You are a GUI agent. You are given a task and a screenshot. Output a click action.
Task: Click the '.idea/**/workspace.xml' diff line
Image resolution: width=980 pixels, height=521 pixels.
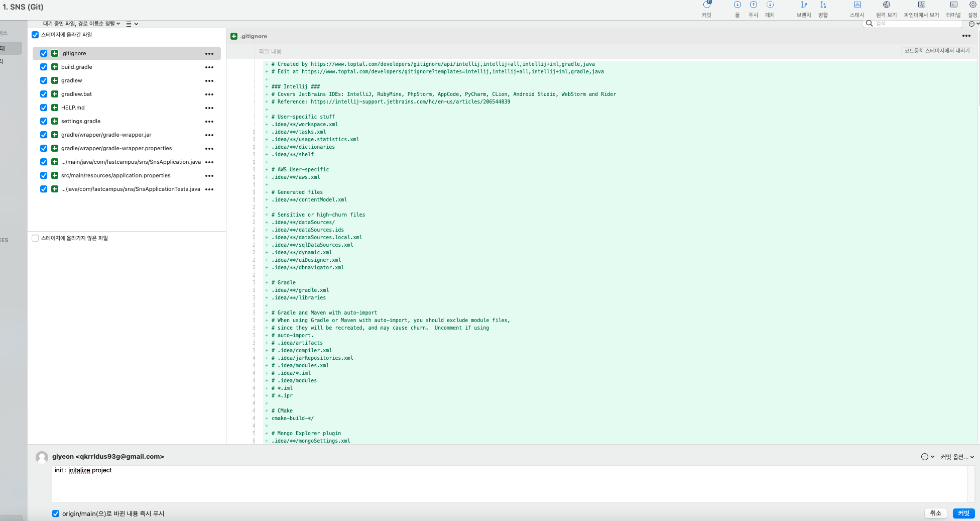304,124
